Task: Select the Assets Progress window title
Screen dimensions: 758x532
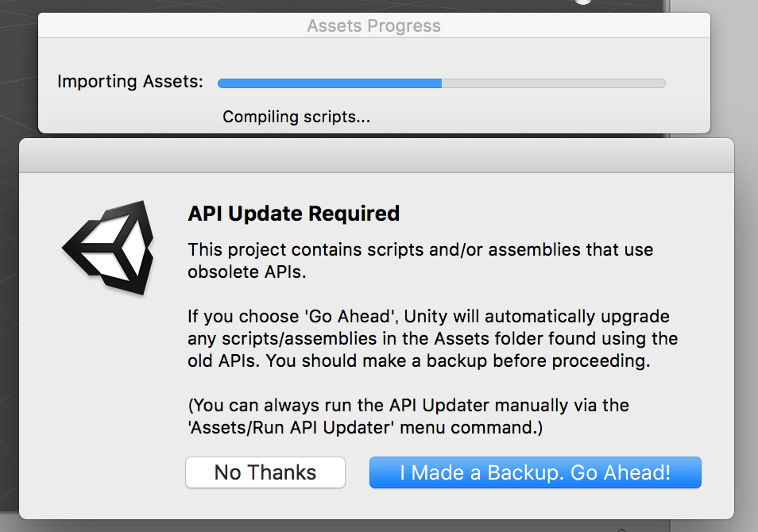Action: pos(373,25)
